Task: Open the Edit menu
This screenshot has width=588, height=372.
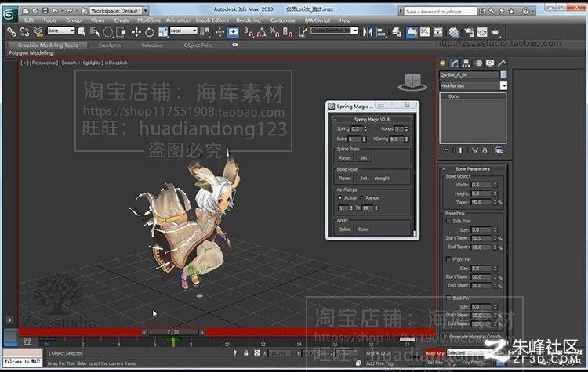Action: tap(29, 20)
